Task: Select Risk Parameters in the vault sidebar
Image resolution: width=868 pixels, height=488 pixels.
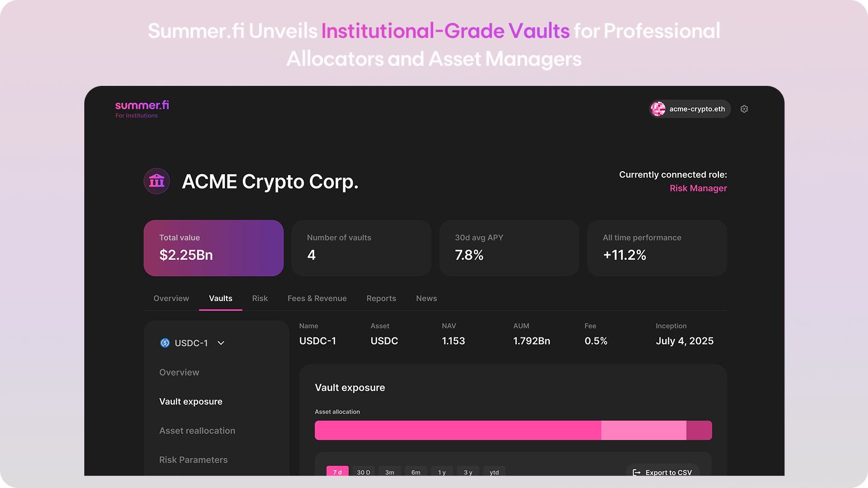Action: click(194, 460)
